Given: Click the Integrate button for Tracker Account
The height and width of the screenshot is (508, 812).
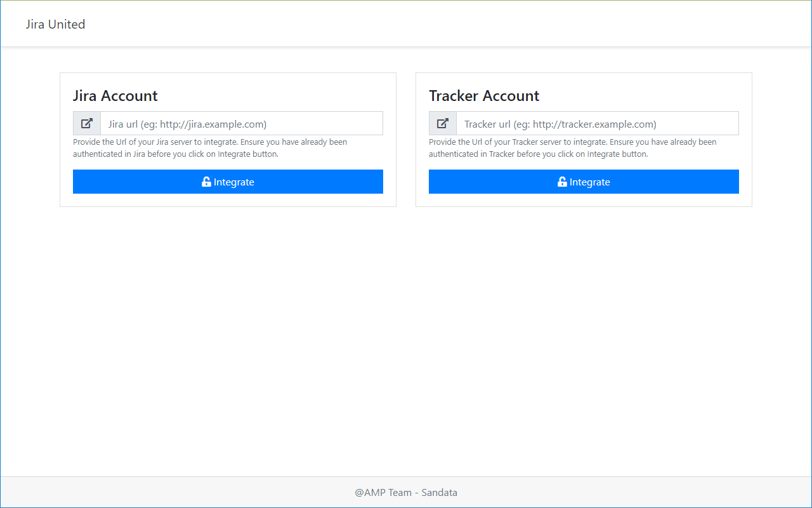Looking at the screenshot, I should [x=584, y=182].
